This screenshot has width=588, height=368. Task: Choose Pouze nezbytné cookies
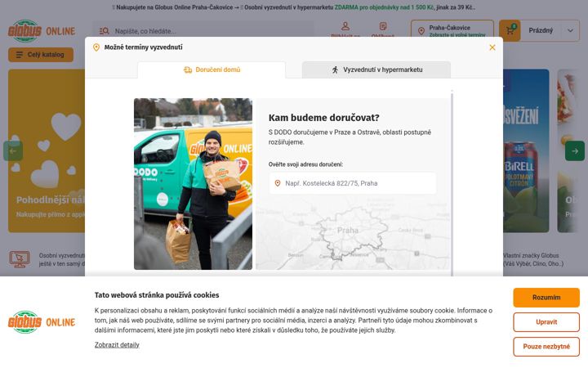546,346
